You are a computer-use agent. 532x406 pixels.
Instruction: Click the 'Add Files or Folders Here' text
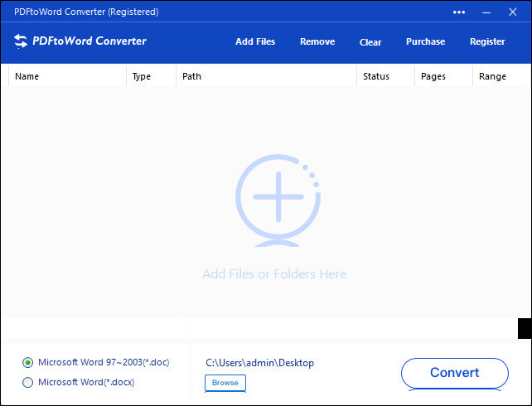click(274, 273)
